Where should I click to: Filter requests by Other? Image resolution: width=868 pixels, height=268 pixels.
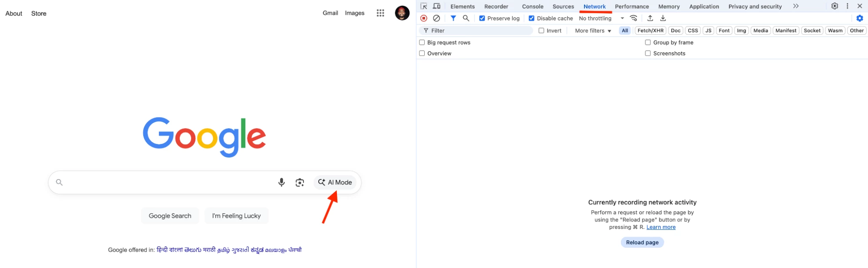[x=857, y=30]
